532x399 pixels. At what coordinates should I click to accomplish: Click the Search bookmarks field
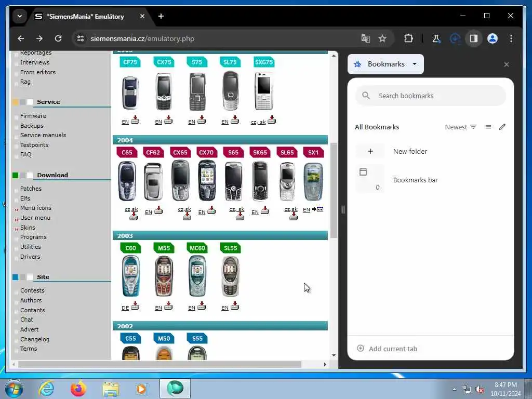(x=431, y=96)
